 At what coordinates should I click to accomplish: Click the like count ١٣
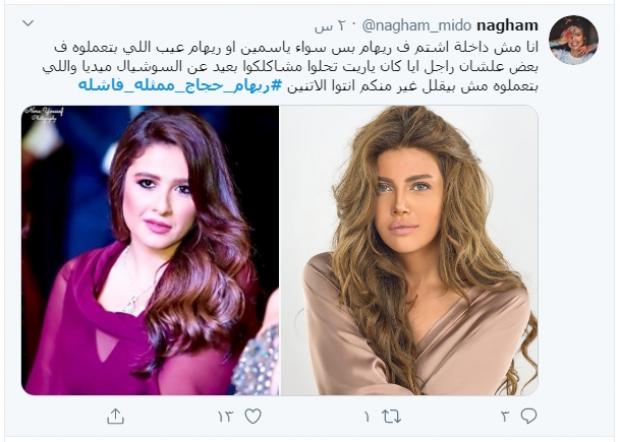coord(226,417)
